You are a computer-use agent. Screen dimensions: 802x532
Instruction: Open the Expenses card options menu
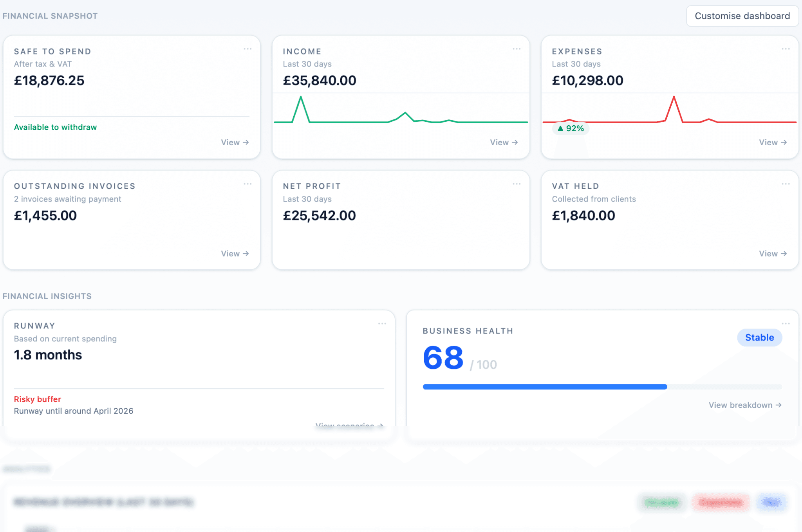pyautogui.click(x=786, y=49)
